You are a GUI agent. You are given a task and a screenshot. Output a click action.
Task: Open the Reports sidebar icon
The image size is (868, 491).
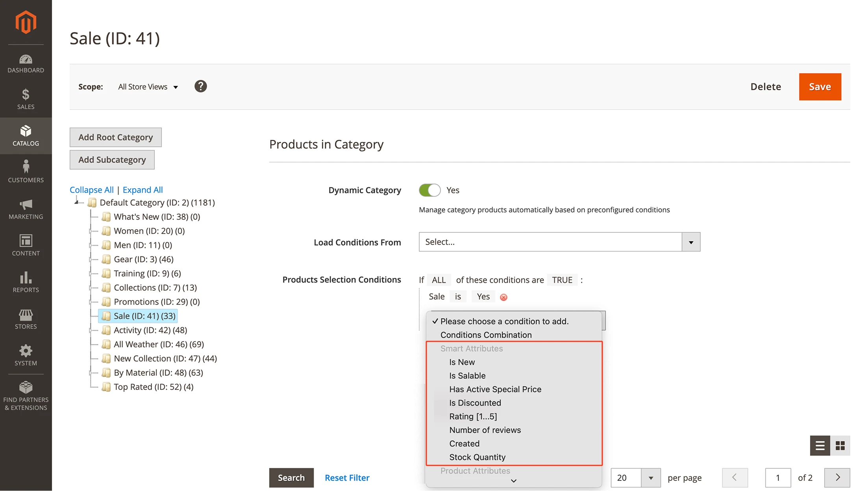tap(26, 280)
